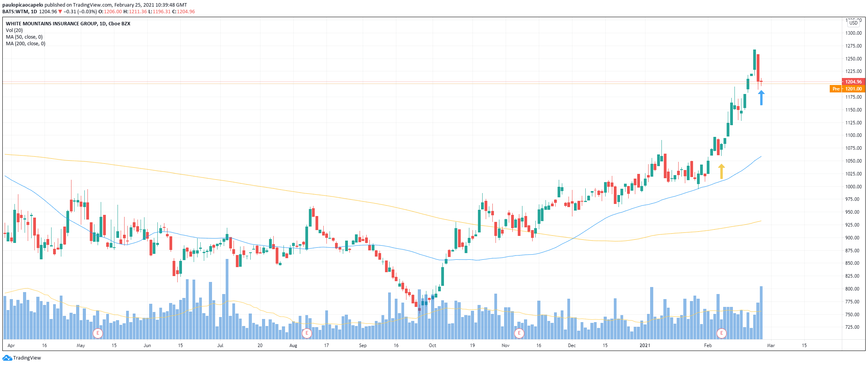Click the orange Pre tag

836,89
